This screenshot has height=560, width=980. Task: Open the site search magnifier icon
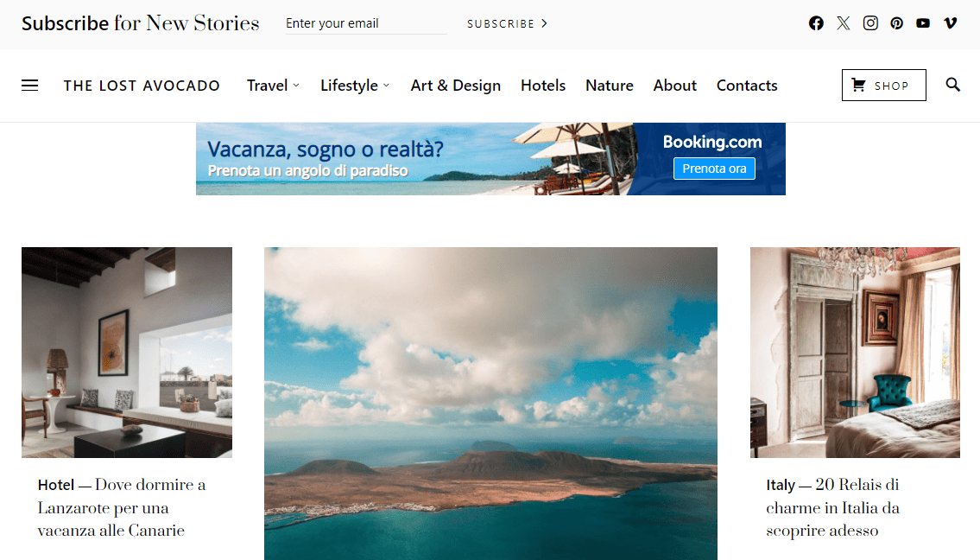(952, 85)
